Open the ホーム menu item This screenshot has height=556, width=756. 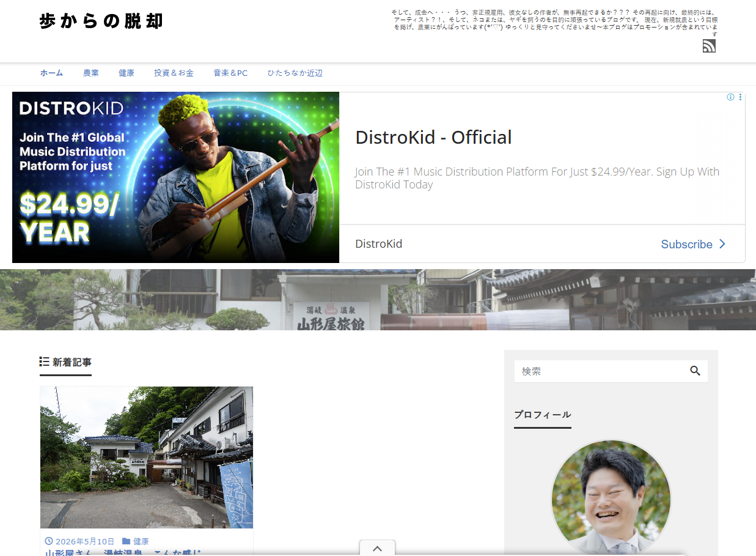tap(51, 73)
